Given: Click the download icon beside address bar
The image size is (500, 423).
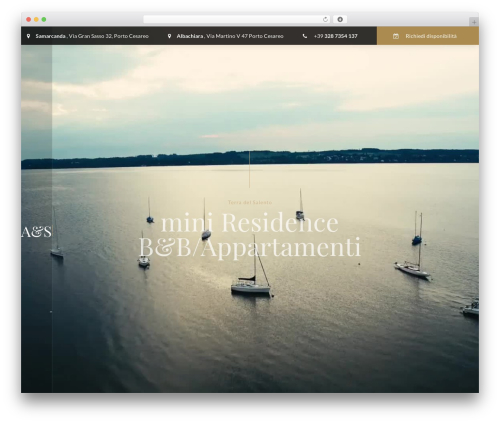Looking at the screenshot, I should (x=340, y=19).
